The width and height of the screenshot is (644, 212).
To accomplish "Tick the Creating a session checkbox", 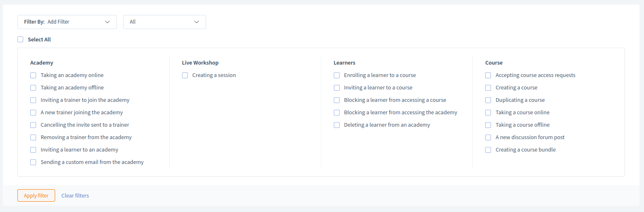I will (x=185, y=75).
